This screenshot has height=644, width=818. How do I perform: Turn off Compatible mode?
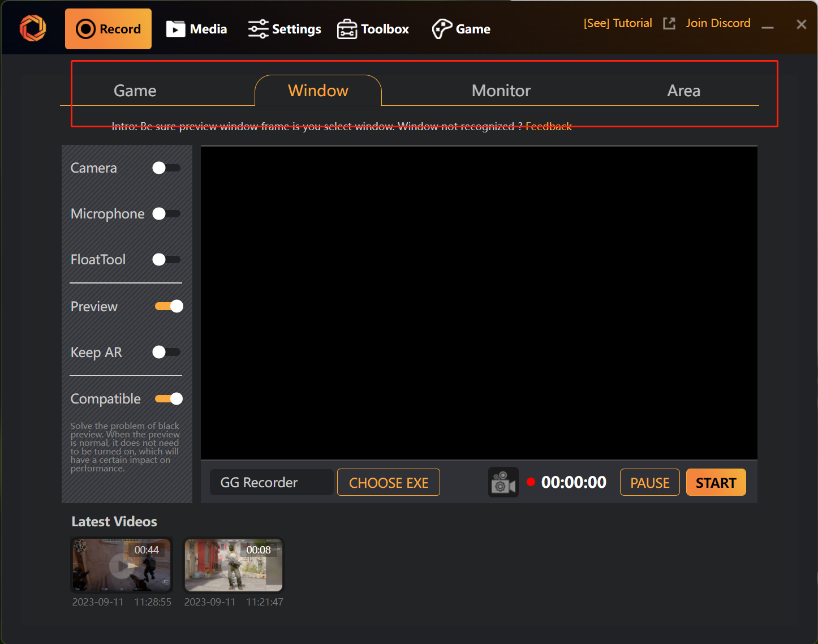coord(169,399)
